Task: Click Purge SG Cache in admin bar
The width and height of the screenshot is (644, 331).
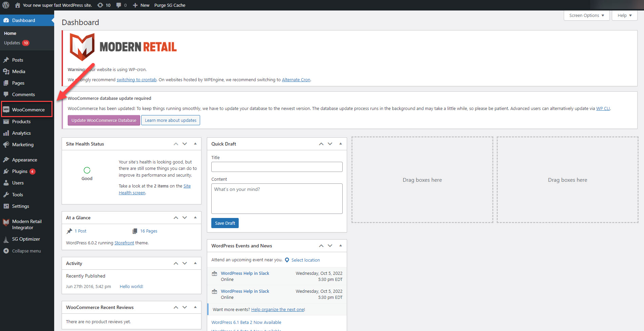Action: click(170, 5)
